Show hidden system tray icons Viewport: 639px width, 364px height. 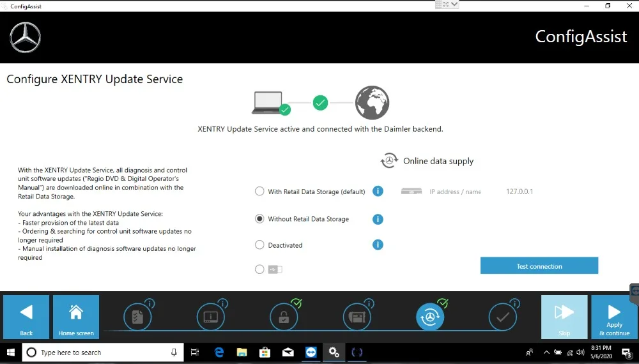pyautogui.click(x=546, y=353)
